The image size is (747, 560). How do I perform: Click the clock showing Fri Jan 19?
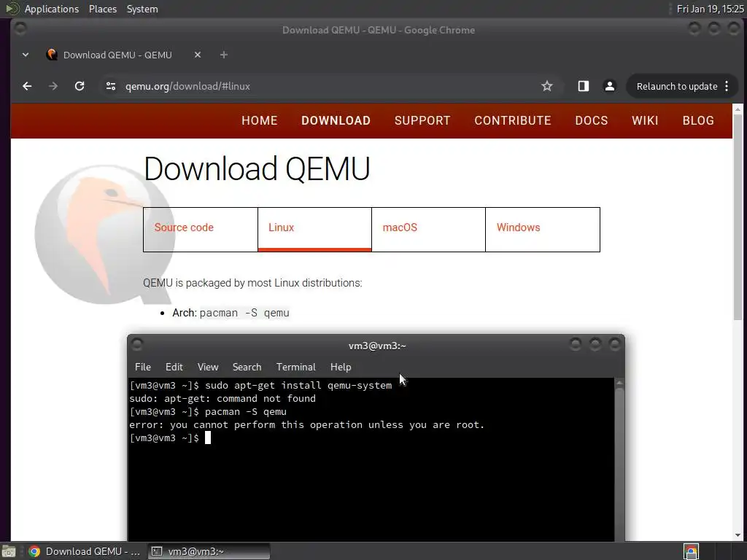click(710, 9)
